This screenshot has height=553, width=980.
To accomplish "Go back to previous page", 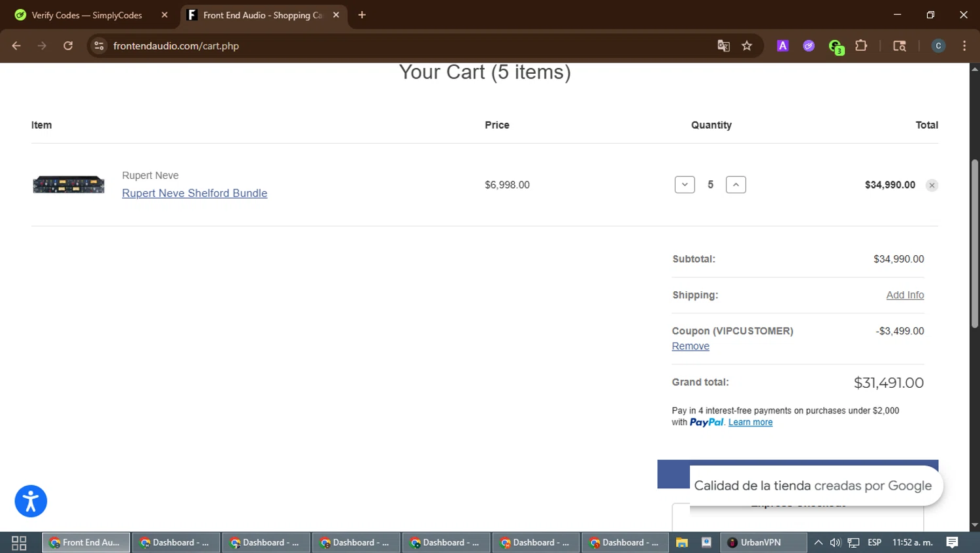I will [16, 46].
